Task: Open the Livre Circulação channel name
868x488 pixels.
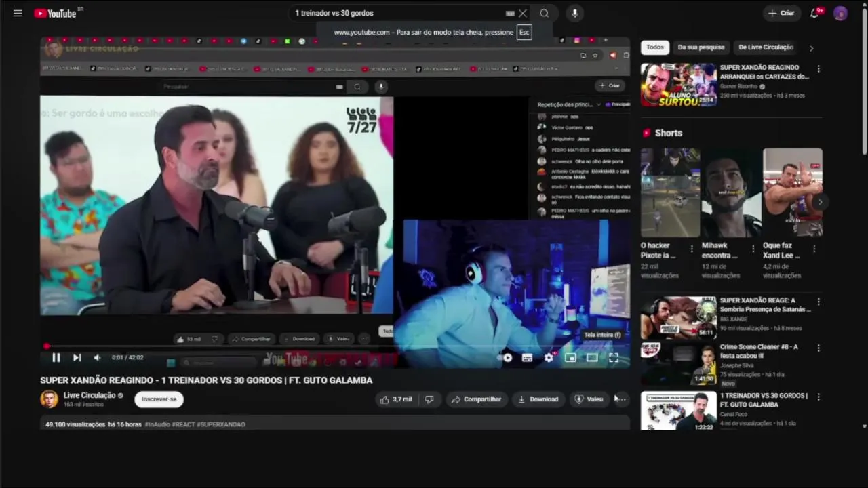Action: [90, 395]
